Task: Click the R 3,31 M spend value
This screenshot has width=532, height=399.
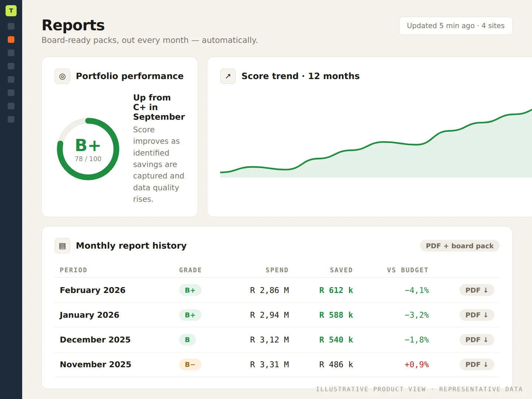Action: pyautogui.click(x=269, y=365)
